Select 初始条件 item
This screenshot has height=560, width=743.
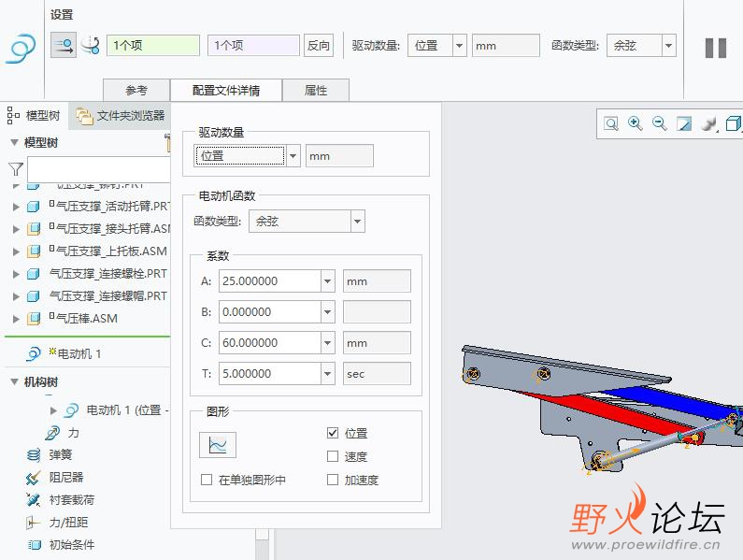point(72,544)
